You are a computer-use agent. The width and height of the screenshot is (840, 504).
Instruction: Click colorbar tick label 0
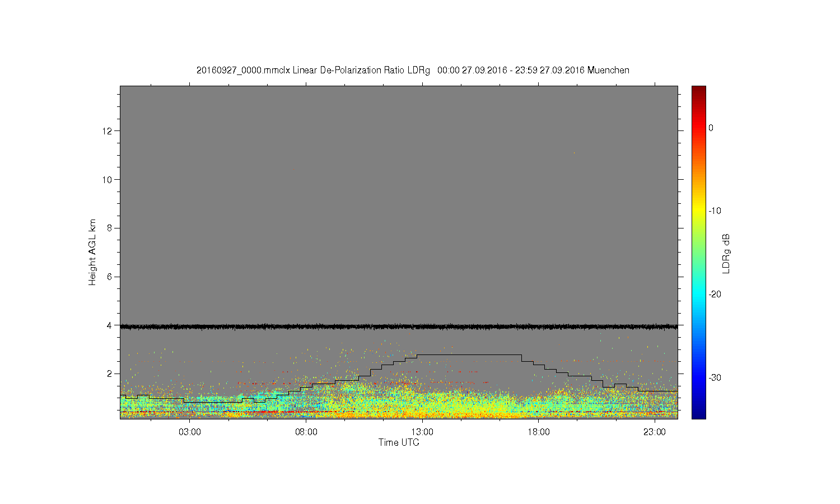tap(711, 128)
